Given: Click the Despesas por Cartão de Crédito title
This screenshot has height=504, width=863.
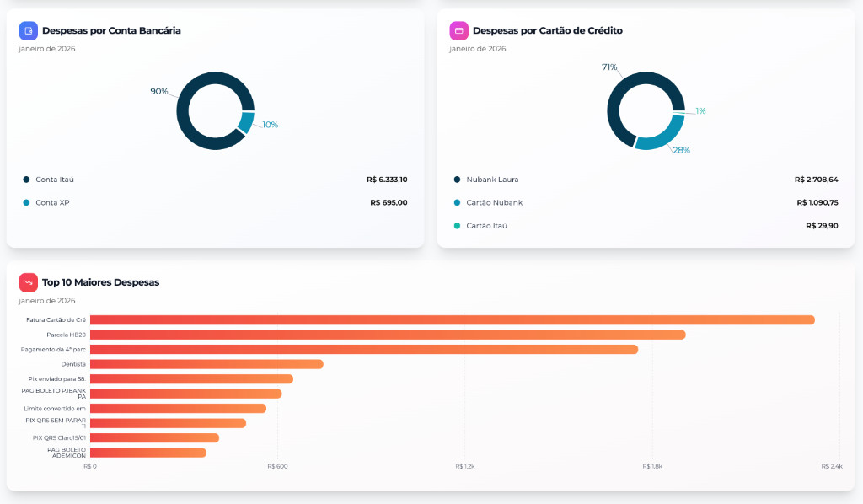Looking at the screenshot, I should point(548,31).
